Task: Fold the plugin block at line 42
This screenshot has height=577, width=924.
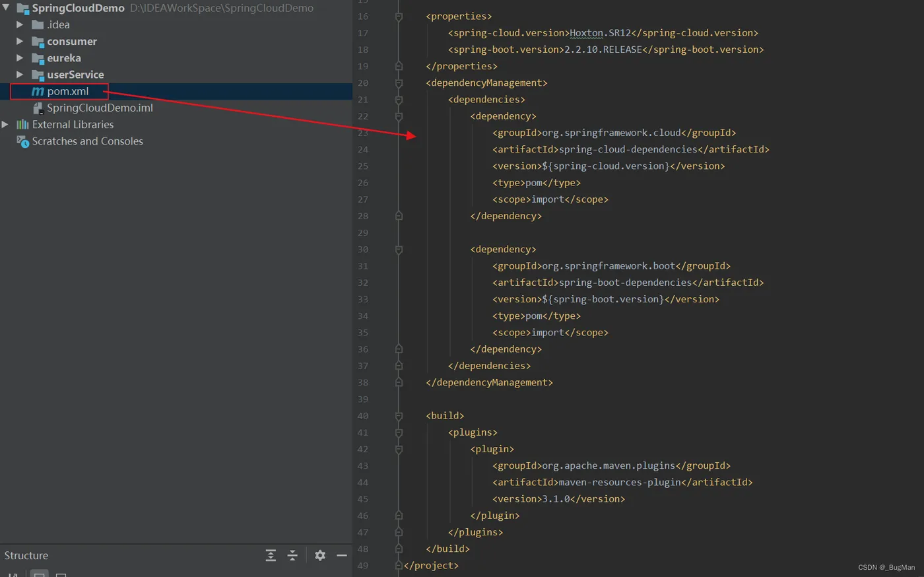Action: tap(399, 449)
